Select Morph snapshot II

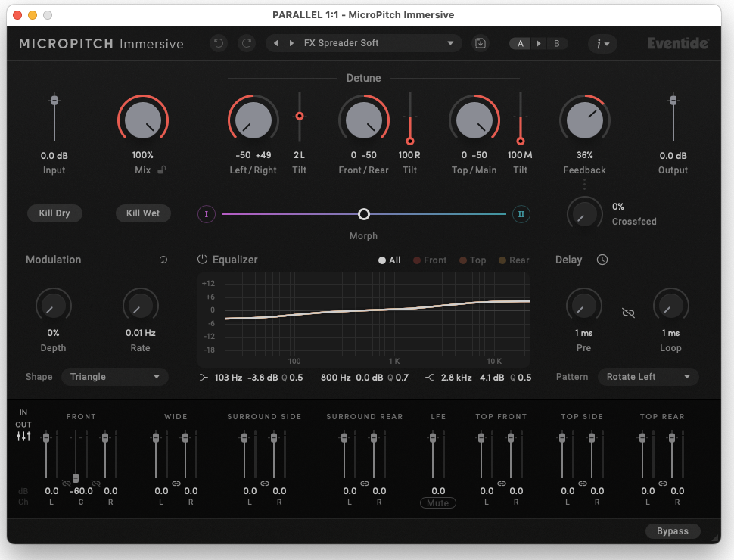click(x=521, y=214)
